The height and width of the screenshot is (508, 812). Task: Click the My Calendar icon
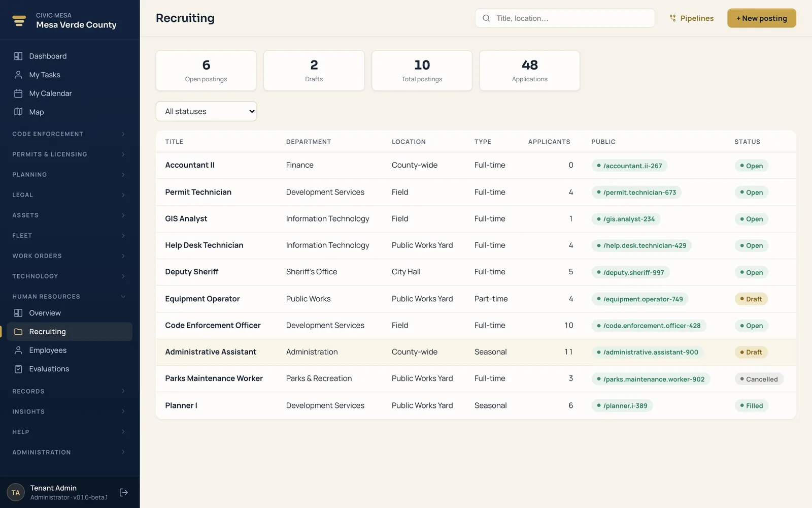click(x=18, y=93)
